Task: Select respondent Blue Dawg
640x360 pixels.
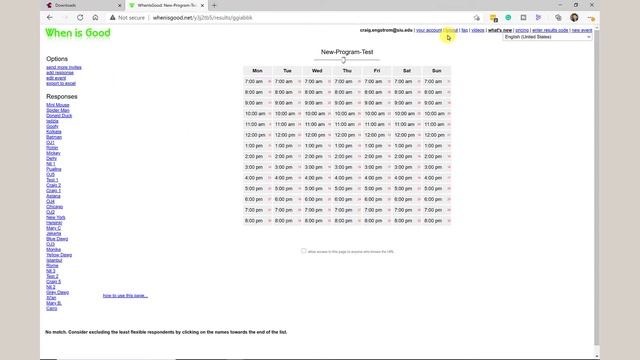Action: (57, 239)
